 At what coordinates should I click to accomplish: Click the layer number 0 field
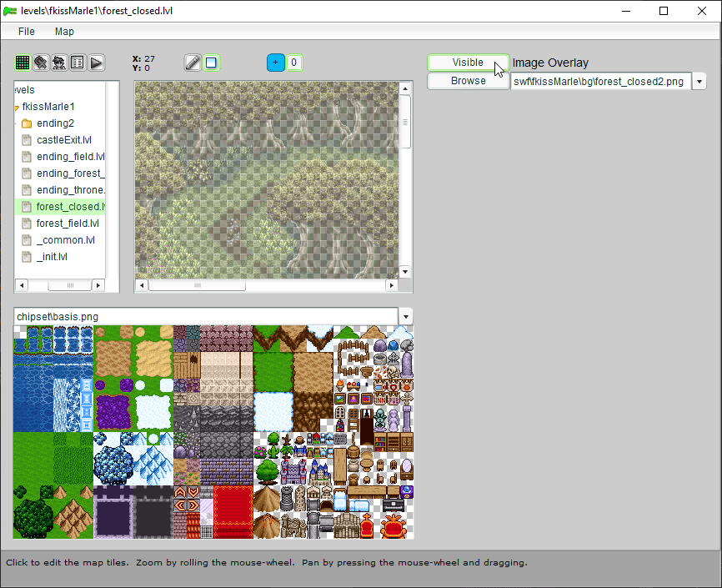294,62
